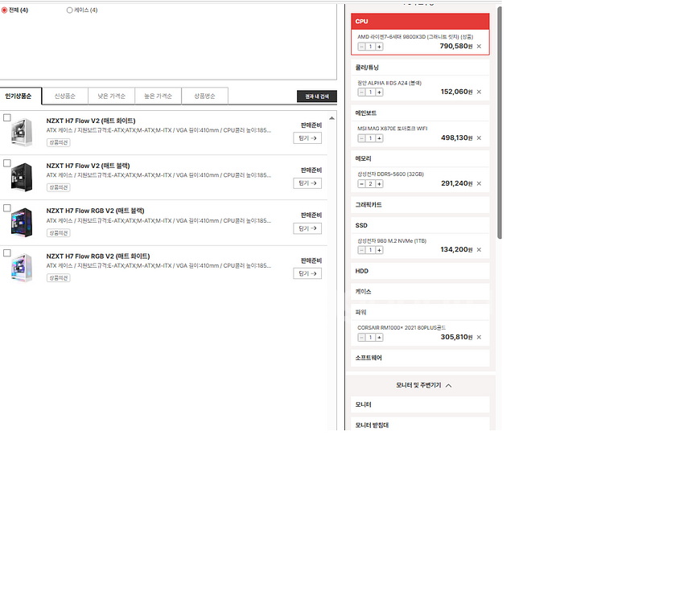Add NZXT H7 Flow V2 (매트 화이트) with 담기
Viewport: 700px width, 603px height.
pyautogui.click(x=307, y=138)
